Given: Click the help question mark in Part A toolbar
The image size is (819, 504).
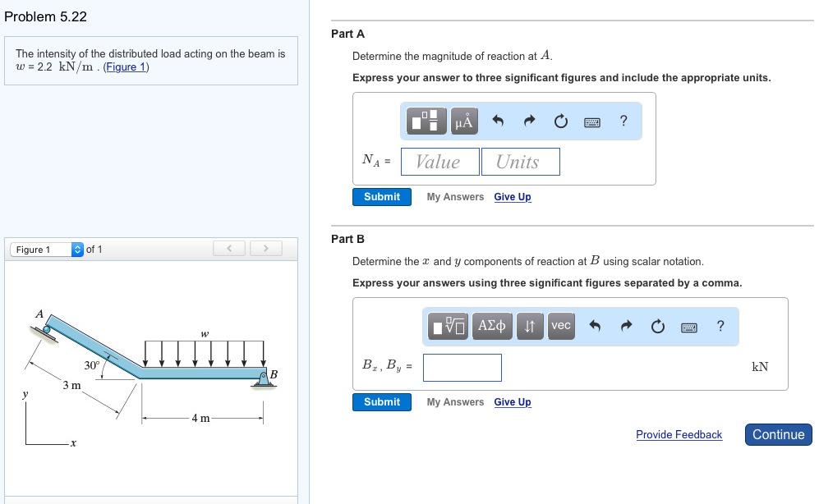Looking at the screenshot, I should (623, 121).
